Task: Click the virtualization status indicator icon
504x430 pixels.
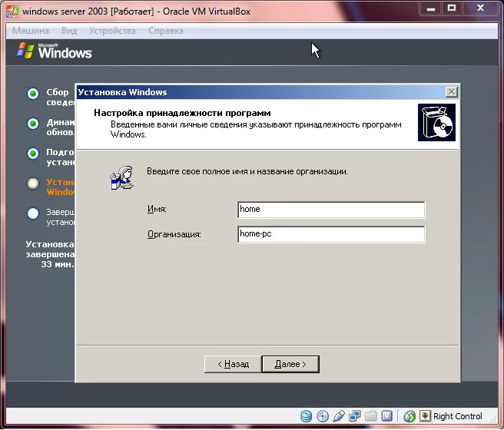Action: [386, 416]
